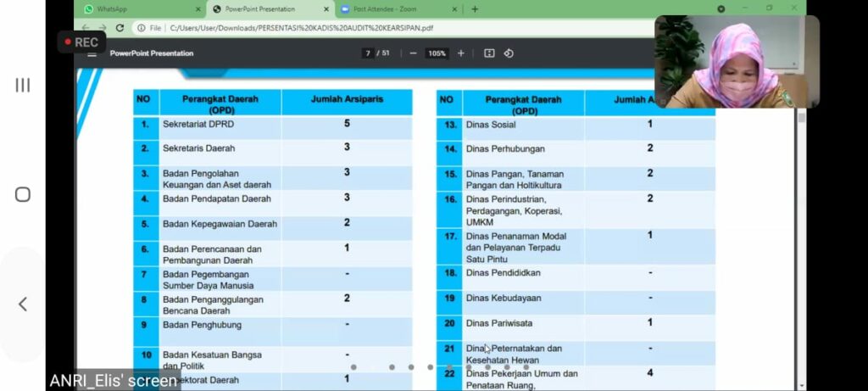Click the PDF vertical scrollbar thumb

(802, 119)
